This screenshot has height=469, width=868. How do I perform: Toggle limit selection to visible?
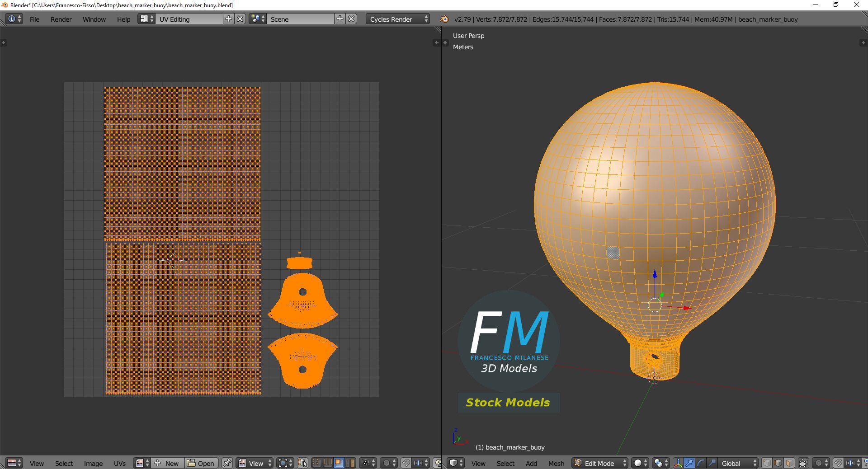pyautogui.click(x=803, y=463)
